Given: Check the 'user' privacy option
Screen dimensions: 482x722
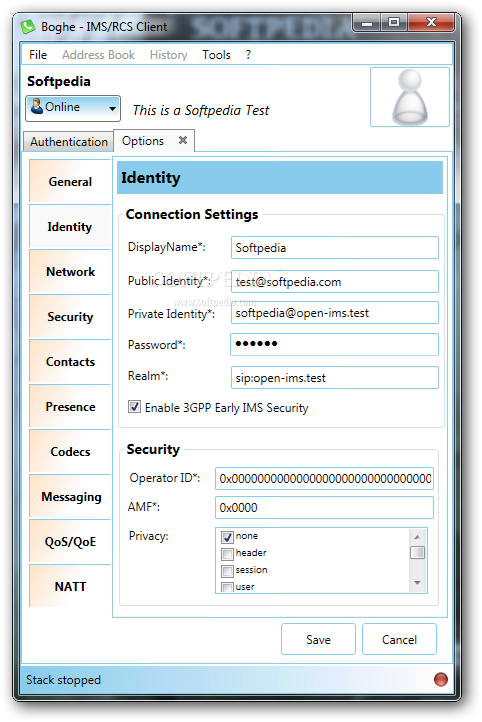Looking at the screenshot, I should pyautogui.click(x=227, y=587).
